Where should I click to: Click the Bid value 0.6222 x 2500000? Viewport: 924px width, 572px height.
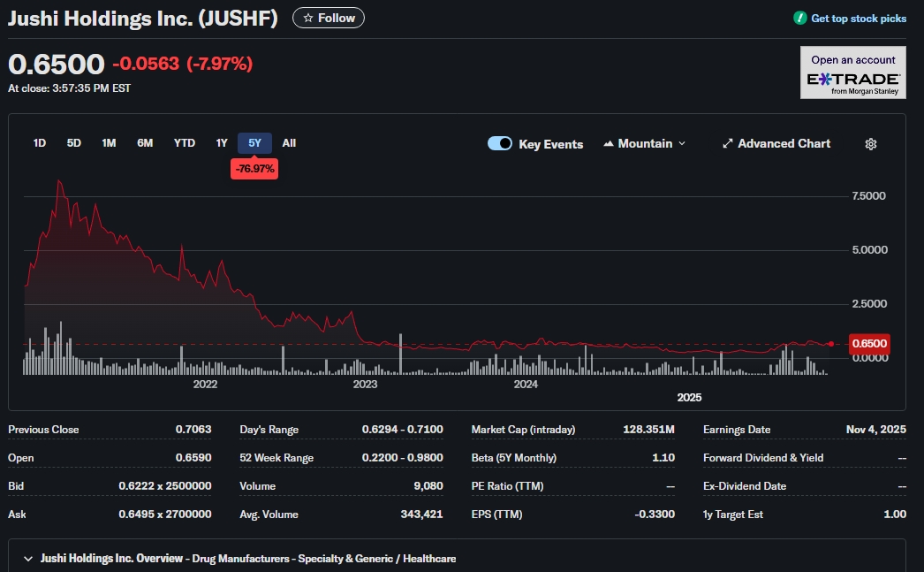click(165, 486)
